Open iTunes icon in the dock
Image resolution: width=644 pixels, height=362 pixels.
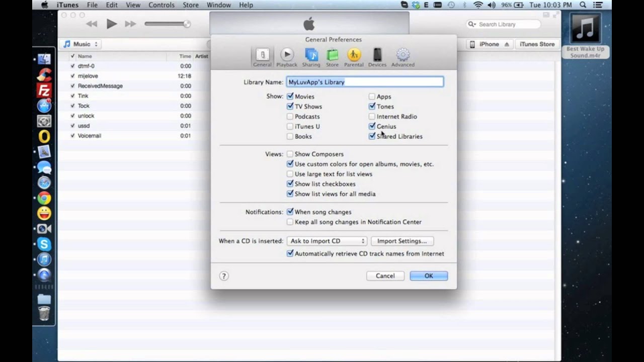(x=44, y=259)
